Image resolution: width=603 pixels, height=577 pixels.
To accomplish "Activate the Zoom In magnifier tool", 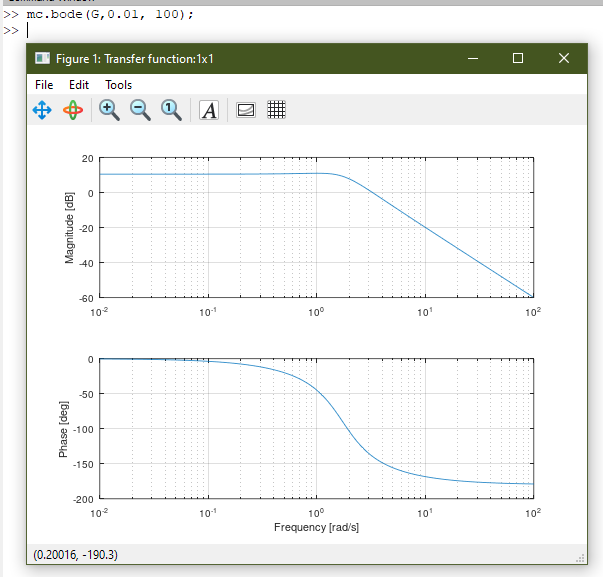I will point(109,110).
